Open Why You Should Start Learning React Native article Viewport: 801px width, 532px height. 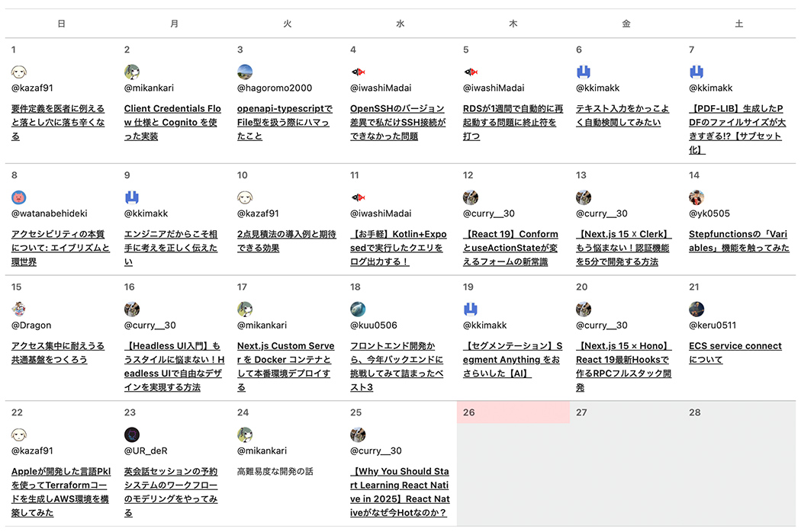click(400, 492)
